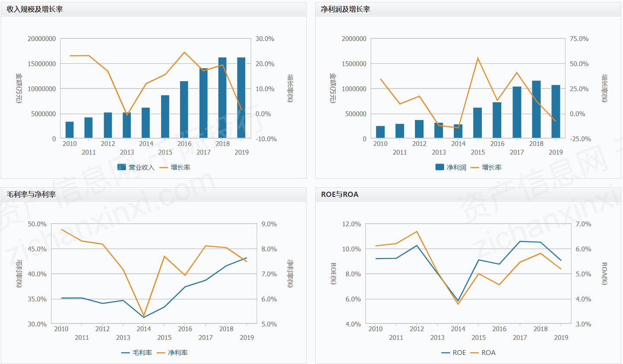The width and height of the screenshot is (623, 364).
Task: Select the 2015 净利润 bar
Action: point(478,123)
